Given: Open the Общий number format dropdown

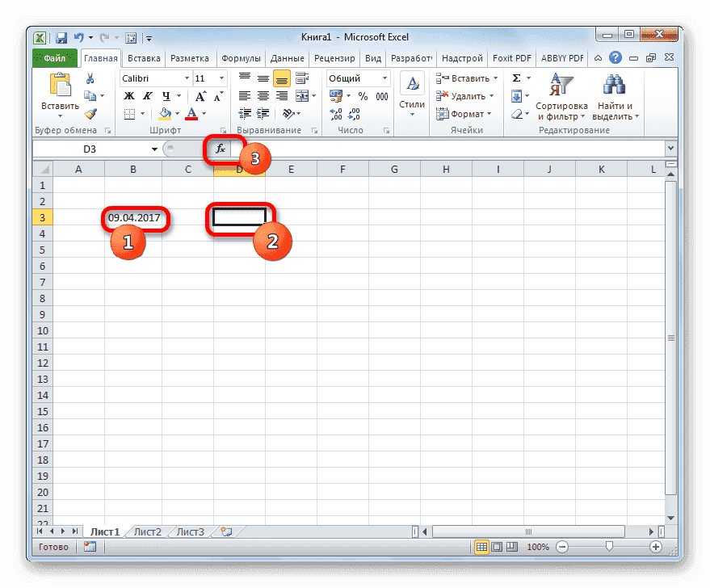Looking at the screenshot, I should [x=384, y=78].
